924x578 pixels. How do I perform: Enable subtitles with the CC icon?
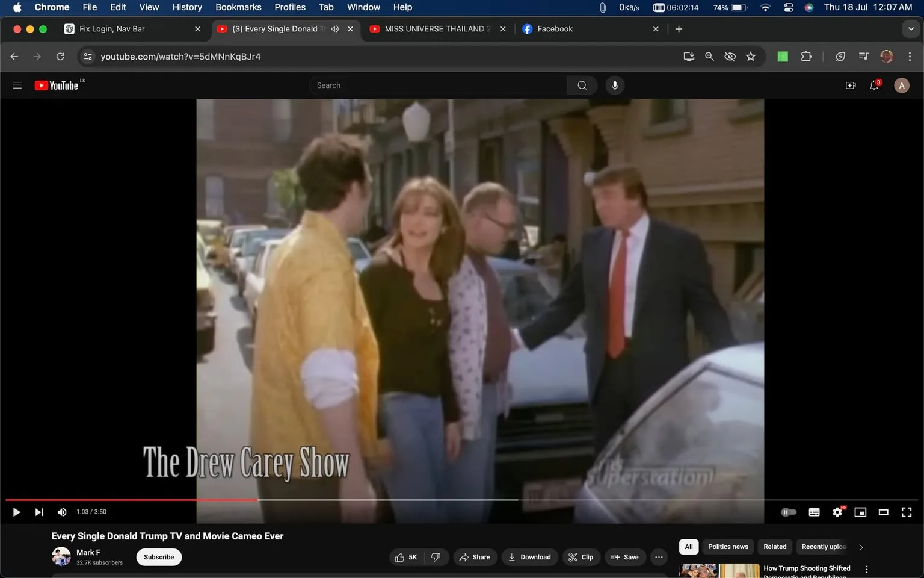point(813,512)
